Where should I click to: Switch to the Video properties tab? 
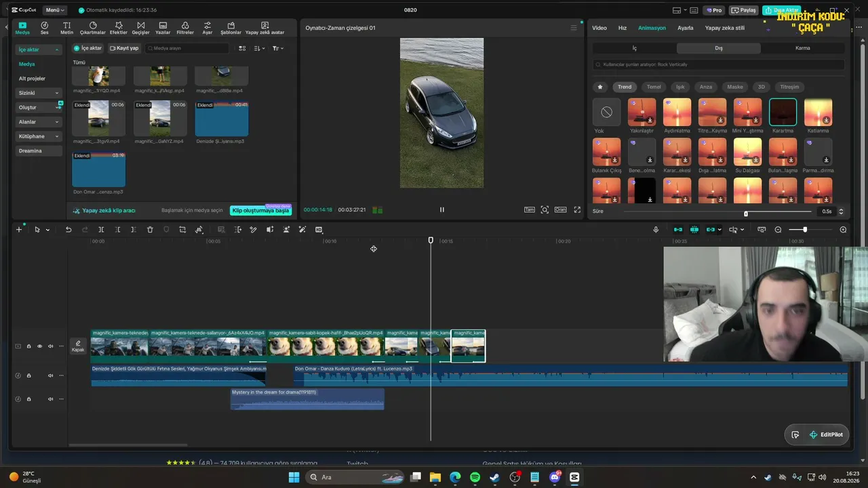pyautogui.click(x=599, y=28)
